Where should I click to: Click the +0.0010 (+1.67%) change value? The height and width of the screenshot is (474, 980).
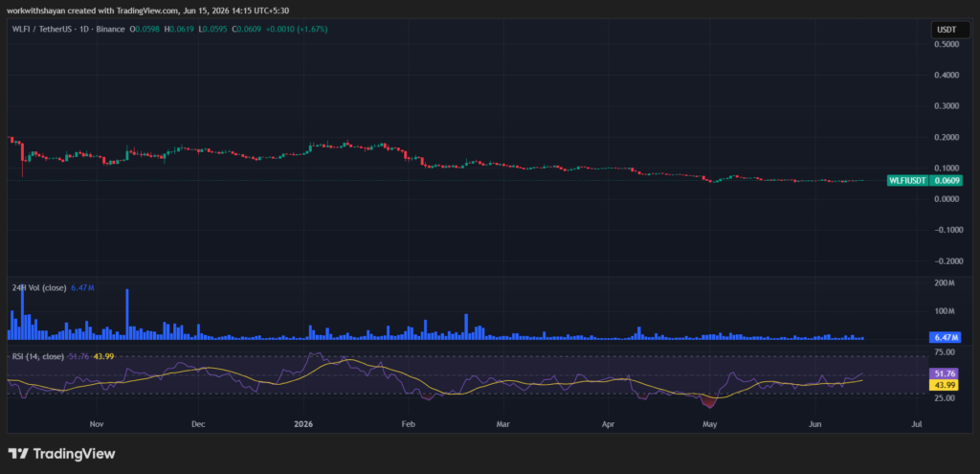(299, 29)
